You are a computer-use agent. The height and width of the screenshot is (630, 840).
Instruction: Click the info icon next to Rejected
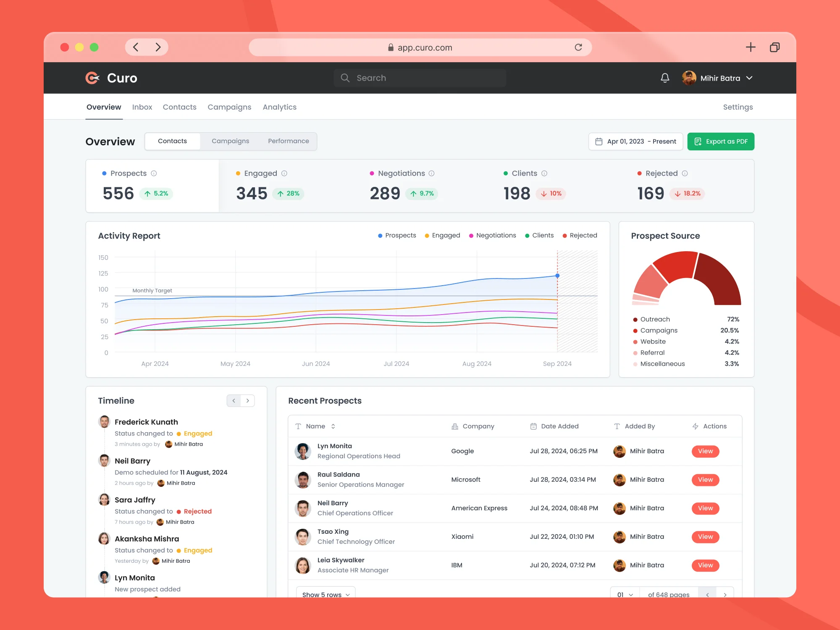[685, 173]
